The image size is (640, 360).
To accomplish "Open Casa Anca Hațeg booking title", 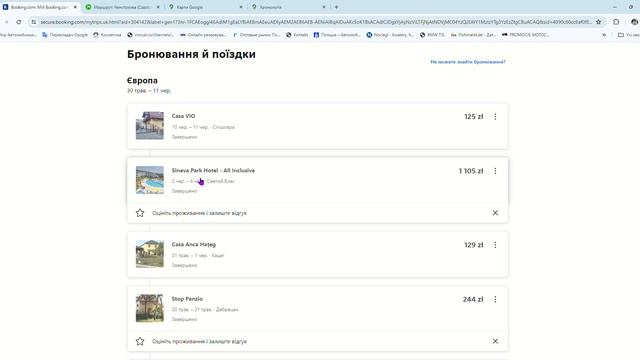I will (193, 244).
